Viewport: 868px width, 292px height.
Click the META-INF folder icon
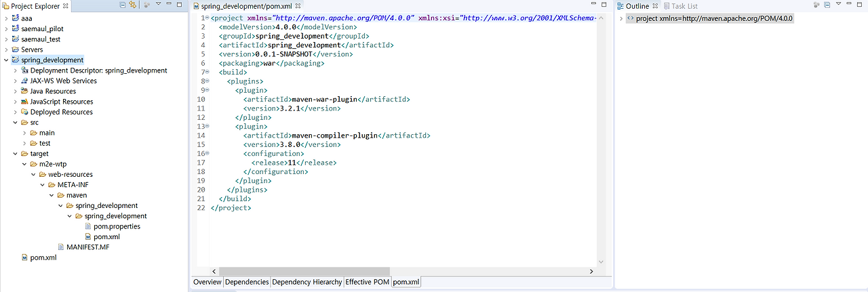52,185
